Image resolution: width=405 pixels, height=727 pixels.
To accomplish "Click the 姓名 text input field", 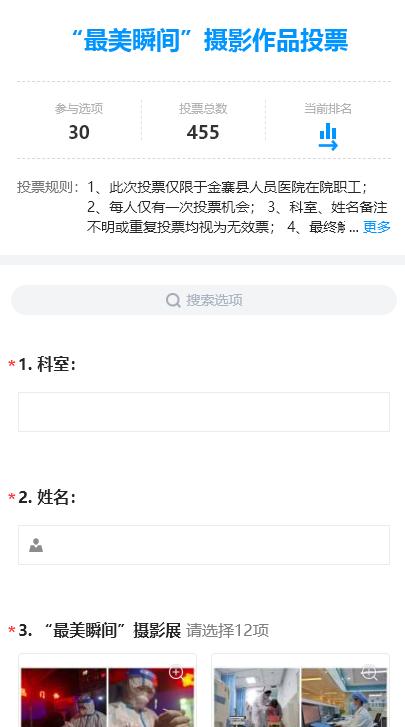I will click(204, 545).
